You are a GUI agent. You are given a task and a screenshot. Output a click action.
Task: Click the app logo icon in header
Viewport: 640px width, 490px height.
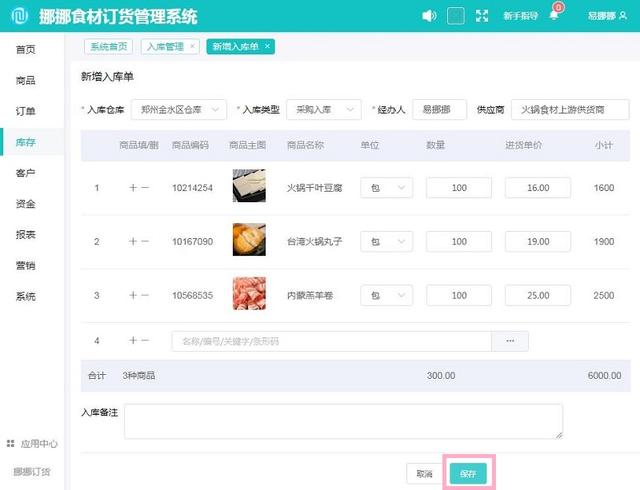point(19,16)
